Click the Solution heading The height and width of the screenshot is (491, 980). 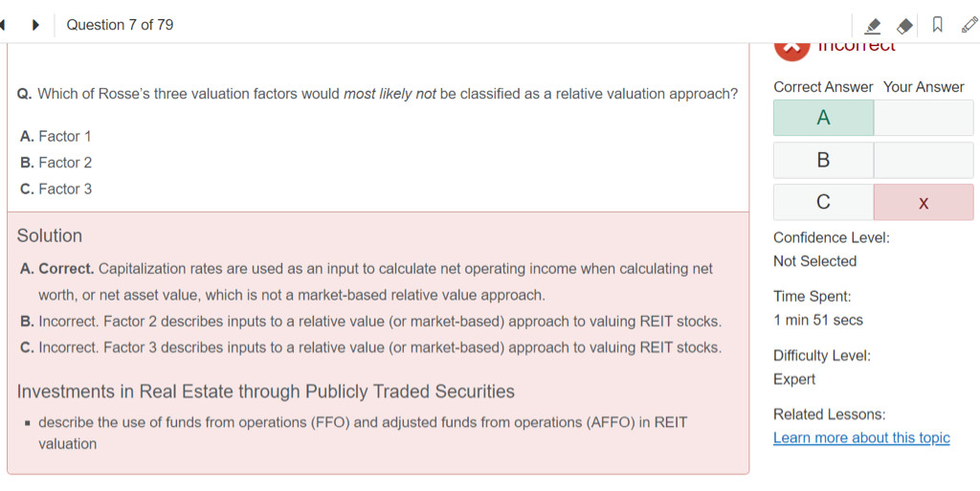click(50, 235)
